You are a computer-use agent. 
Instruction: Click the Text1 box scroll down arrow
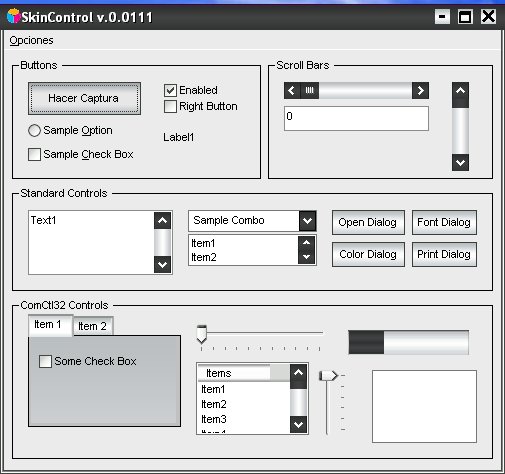[x=162, y=265]
